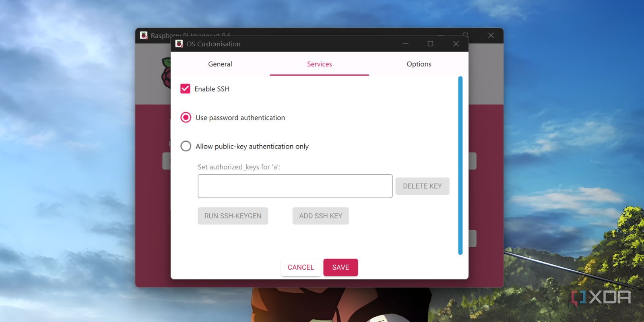Click the authorized_keys input field
The height and width of the screenshot is (322, 644).
point(295,186)
